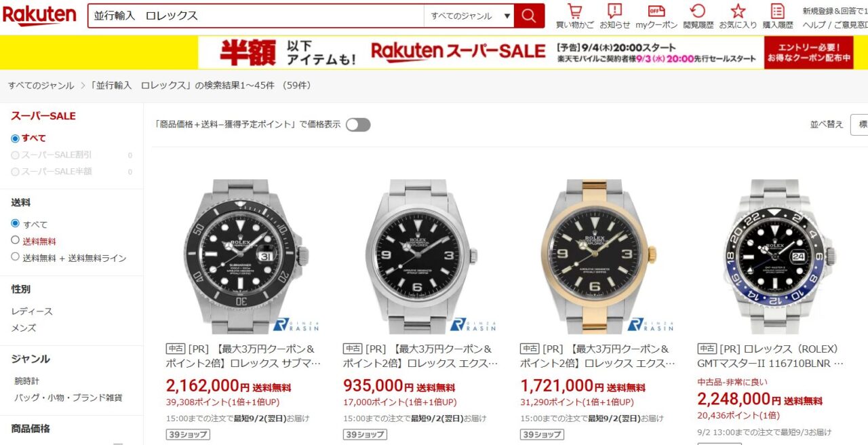Open favorites (お気に入り) star icon
Image resolution: width=868 pixels, height=445 pixels.
[x=738, y=16]
